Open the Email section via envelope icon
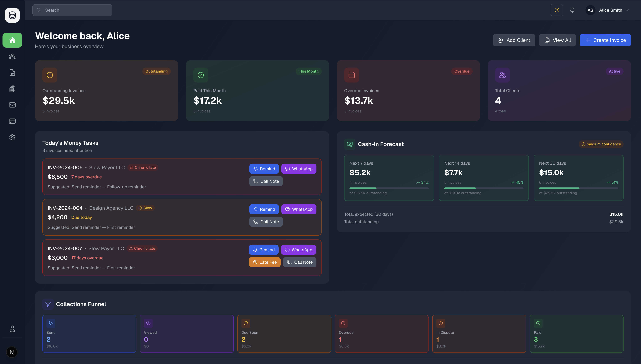 [x=12, y=105]
